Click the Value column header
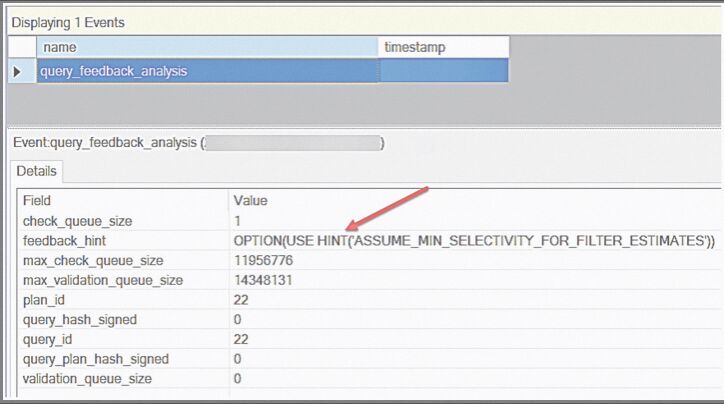 [x=250, y=201]
